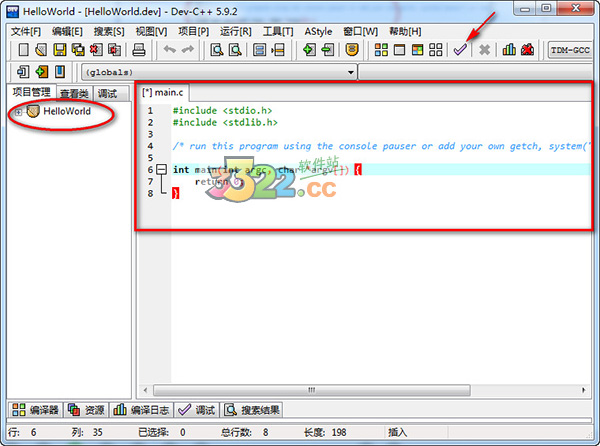Open Project Options with the shield icon
The height and width of the screenshot is (446, 600).
point(352,50)
